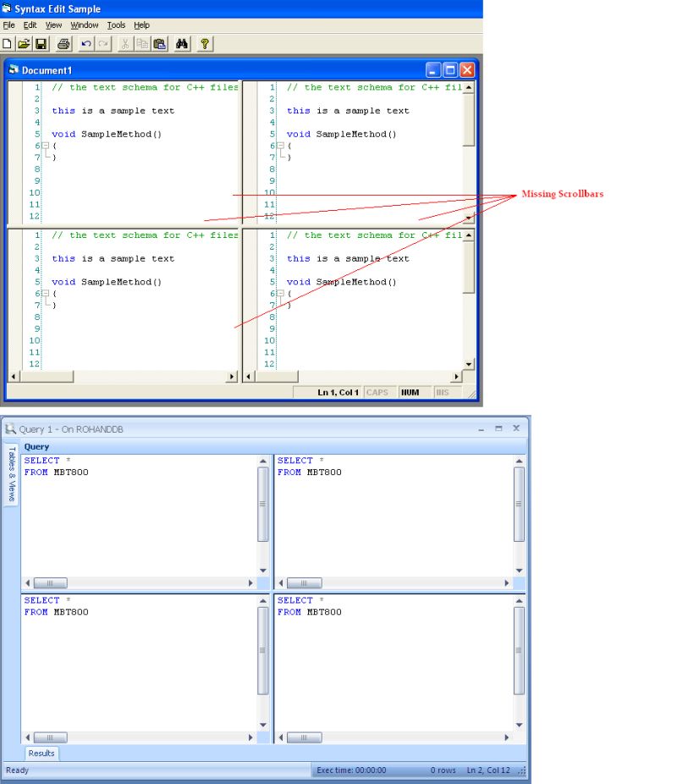The height and width of the screenshot is (784, 677).
Task: Click scroll-down arrow in top-right query pane
Action: pyautogui.click(x=519, y=571)
